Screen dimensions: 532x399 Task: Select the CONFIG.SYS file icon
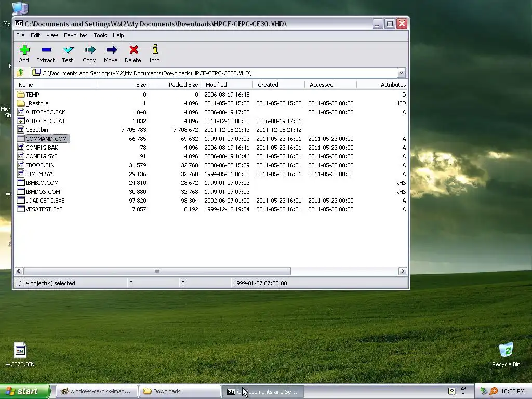tap(21, 156)
